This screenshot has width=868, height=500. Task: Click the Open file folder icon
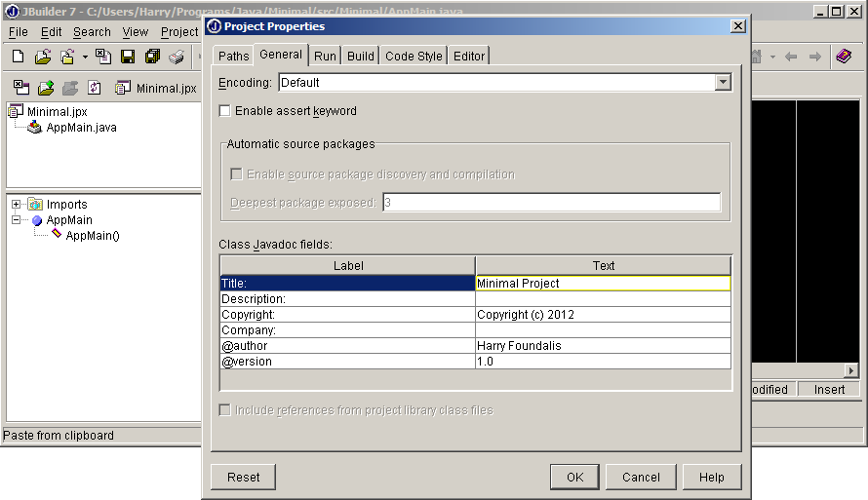pyautogui.click(x=43, y=57)
